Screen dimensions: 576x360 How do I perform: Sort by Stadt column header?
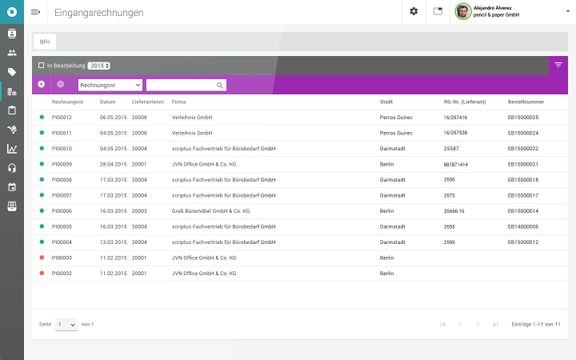coord(386,102)
